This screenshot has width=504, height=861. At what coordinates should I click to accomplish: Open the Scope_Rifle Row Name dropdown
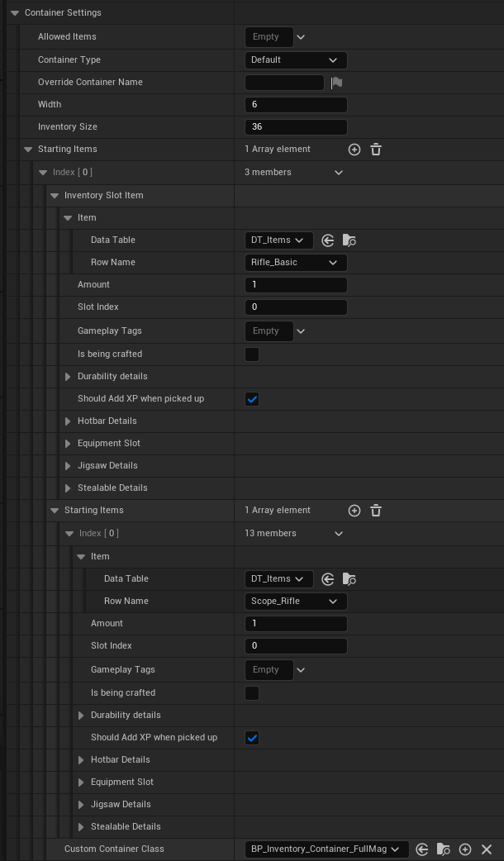(x=296, y=602)
